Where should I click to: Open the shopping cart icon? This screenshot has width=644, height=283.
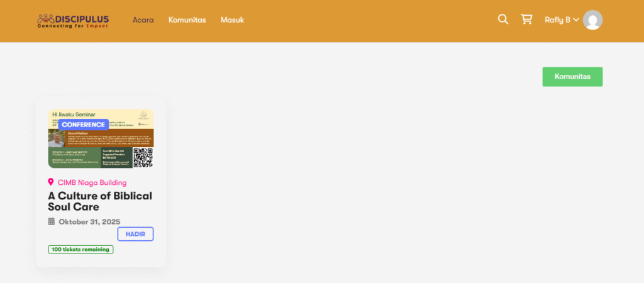(526, 19)
